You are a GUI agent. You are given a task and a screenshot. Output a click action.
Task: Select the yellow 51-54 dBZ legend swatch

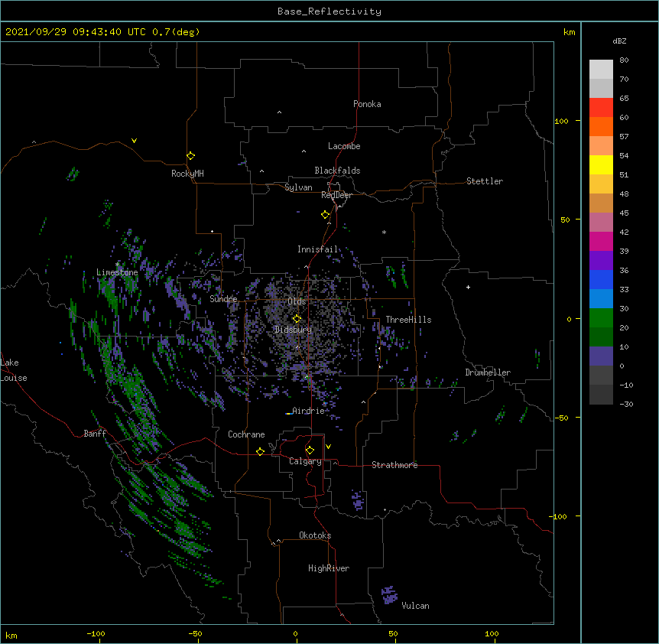[601, 164]
